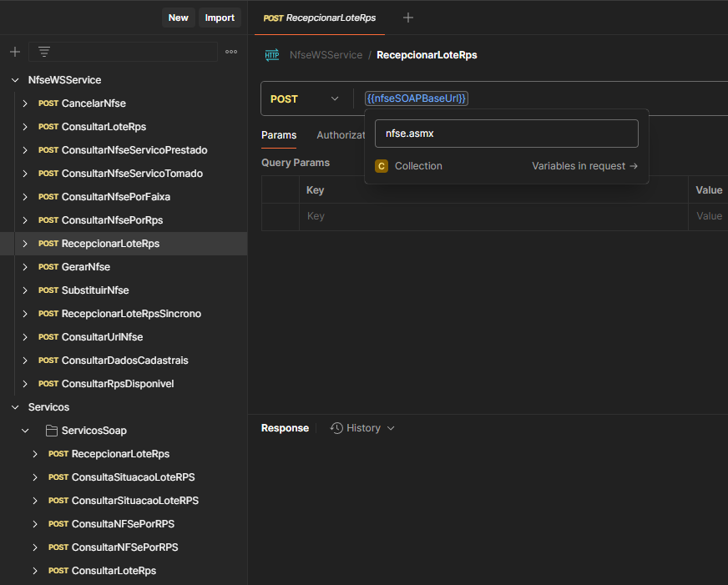Click the Value placeholder cell in params

pyautogui.click(x=709, y=216)
